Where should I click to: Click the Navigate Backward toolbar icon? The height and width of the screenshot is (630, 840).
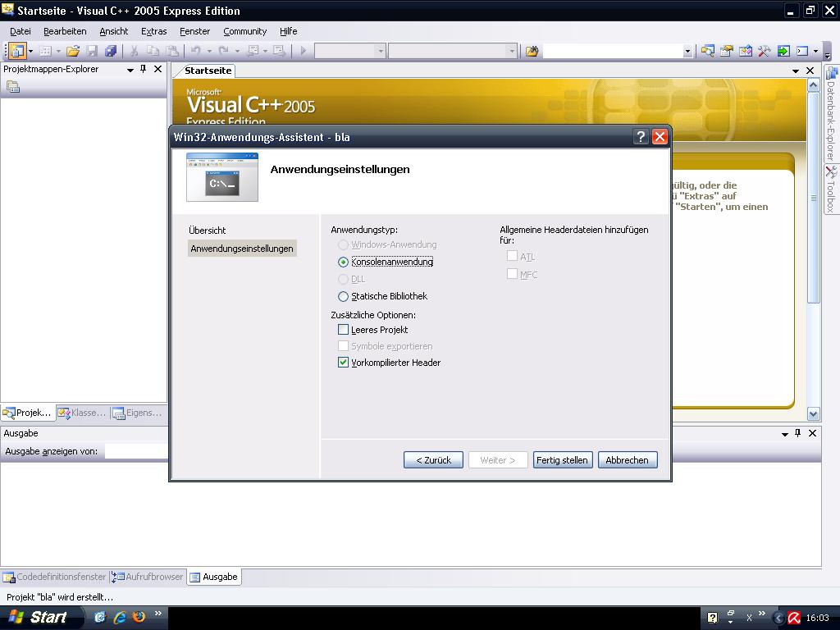tap(253, 51)
